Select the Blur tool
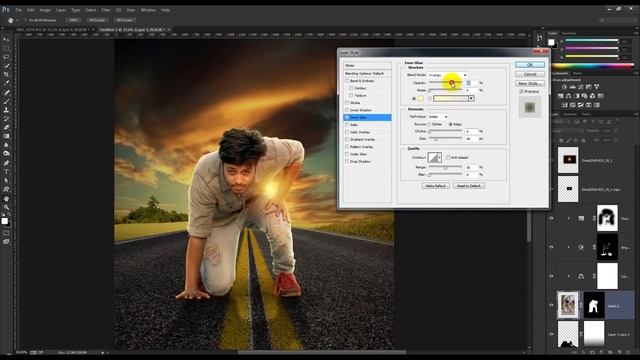 coord(6,145)
